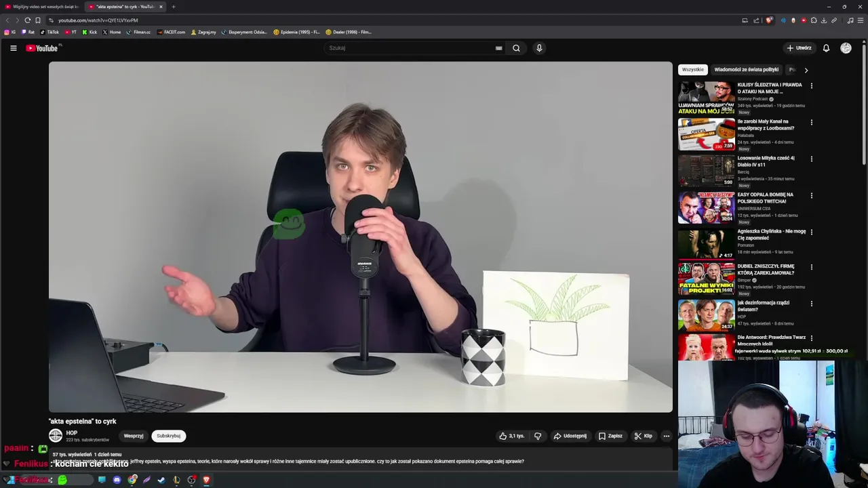This screenshot has width=868, height=488.
Task: Open the playlist music-note icon in the browser toolbar
Action: (850, 20)
